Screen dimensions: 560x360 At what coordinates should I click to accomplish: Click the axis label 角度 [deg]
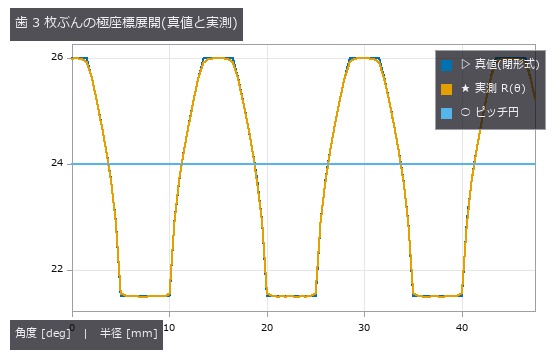(43, 333)
